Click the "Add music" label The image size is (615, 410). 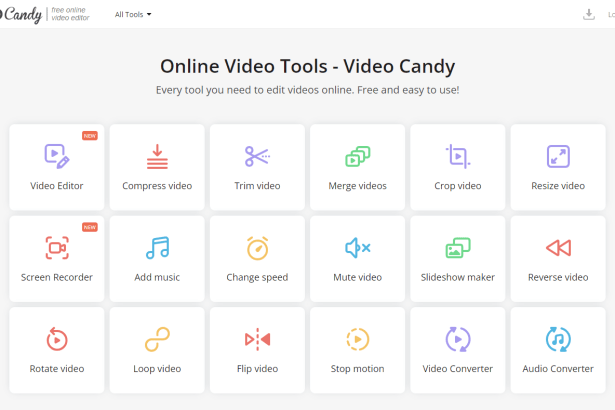[157, 277]
